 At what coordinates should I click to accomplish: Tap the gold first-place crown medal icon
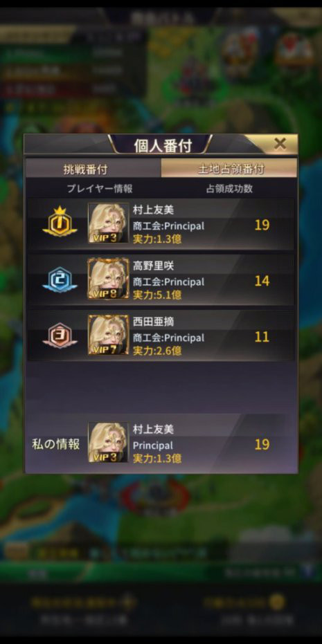[60, 223]
